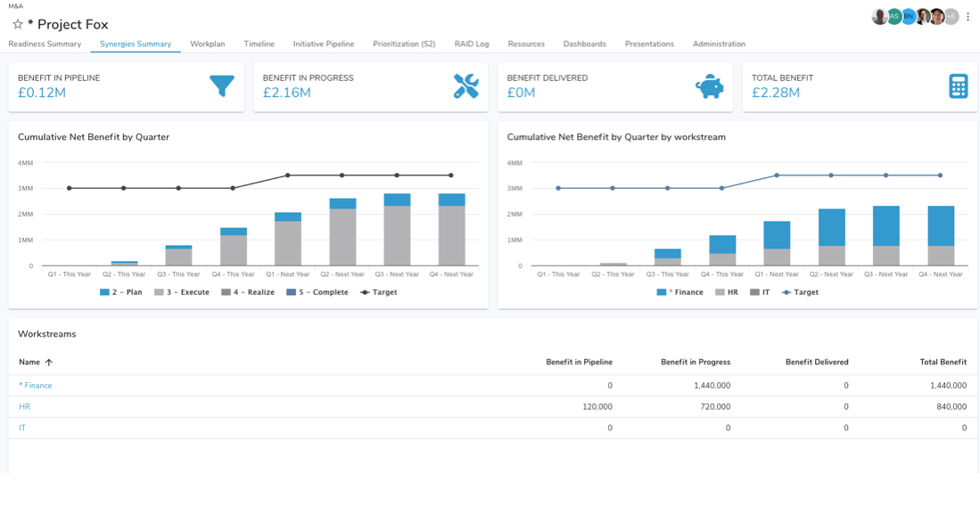Click the Total Benefit column header
Screen dimensions: 980x506
tap(943, 363)
